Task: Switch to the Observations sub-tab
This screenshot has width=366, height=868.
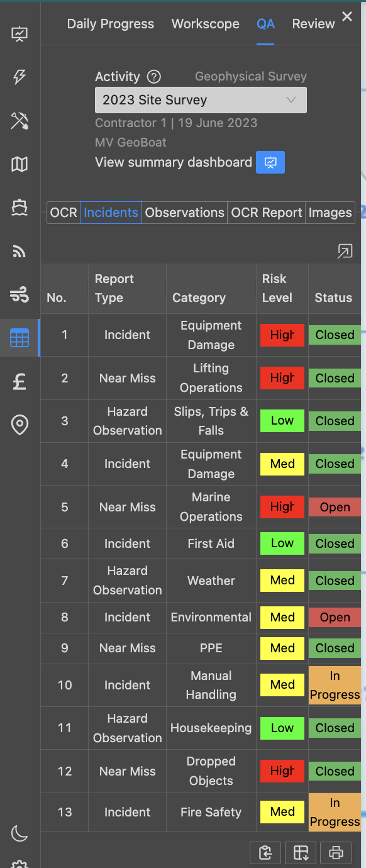Action: click(x=185, y=213)
